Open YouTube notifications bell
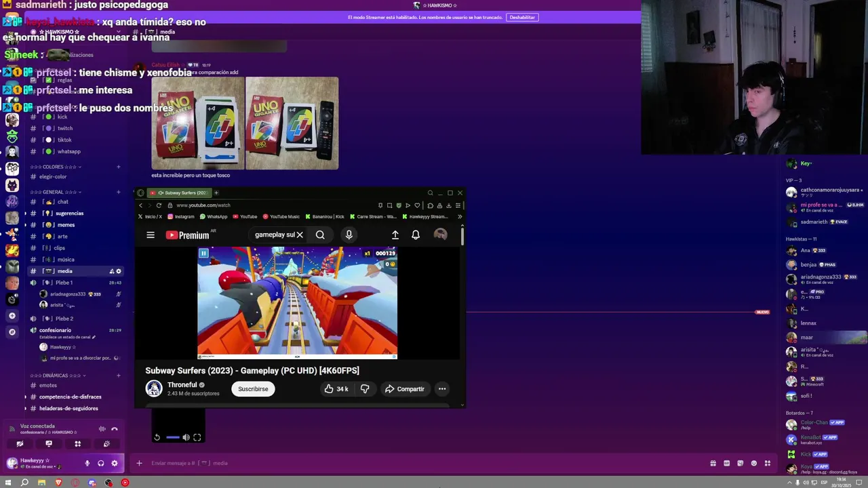 (x=416, y=235)
